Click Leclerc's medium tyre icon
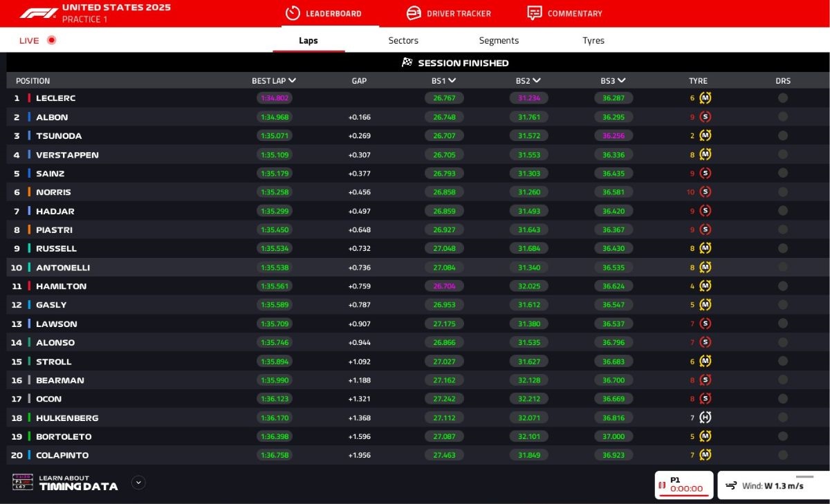830x504 pixels. (x=705, y=98)
